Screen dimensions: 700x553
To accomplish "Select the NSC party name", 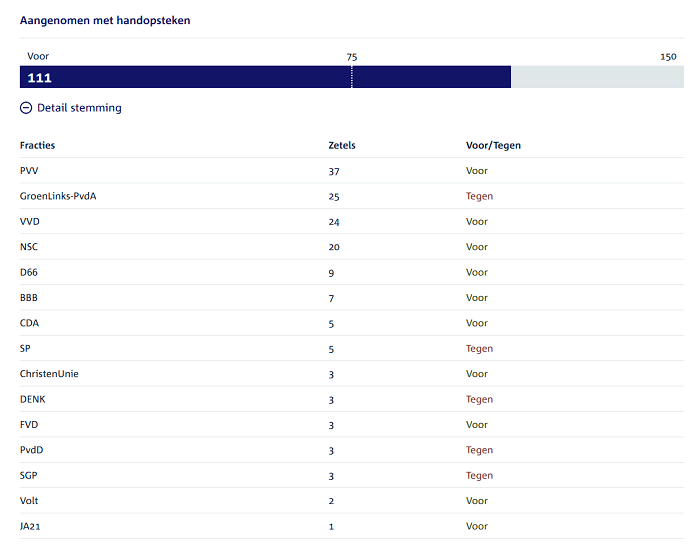I will tap(29, 247).
